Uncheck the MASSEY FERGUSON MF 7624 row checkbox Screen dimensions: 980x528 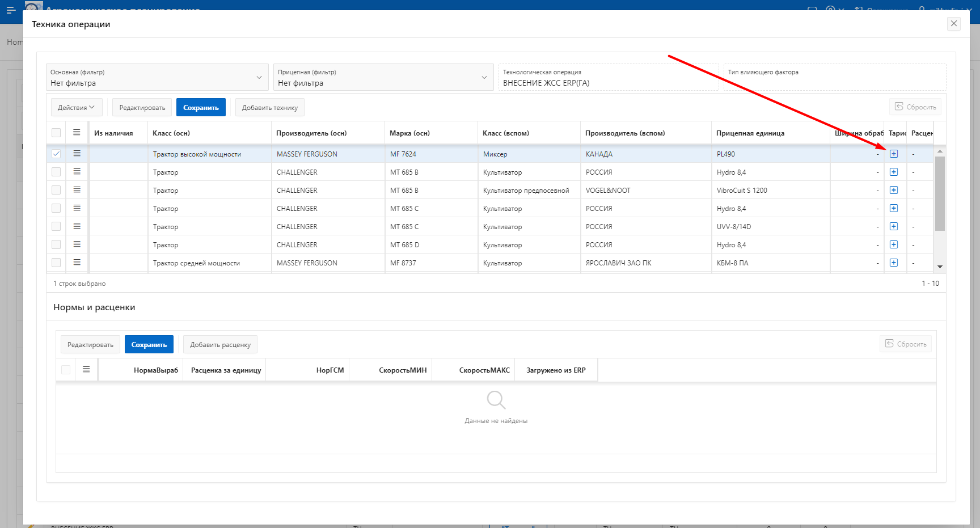(56, 154)
